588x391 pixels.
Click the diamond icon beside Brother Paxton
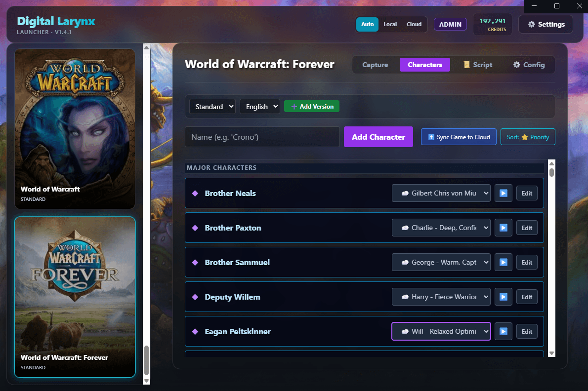click(x=195, y=228)
